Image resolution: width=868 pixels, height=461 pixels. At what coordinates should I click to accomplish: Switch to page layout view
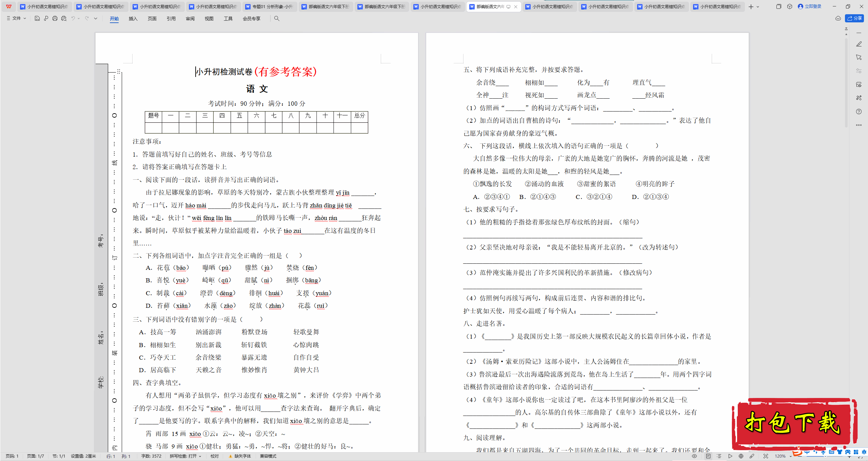708,456
